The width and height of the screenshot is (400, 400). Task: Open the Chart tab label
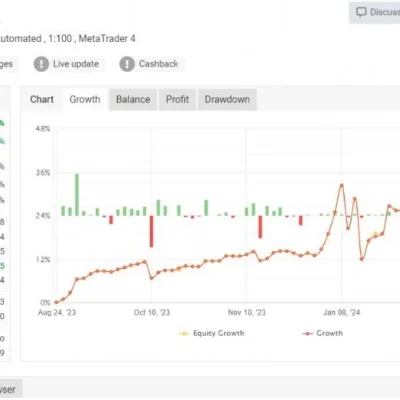point(42,99)
